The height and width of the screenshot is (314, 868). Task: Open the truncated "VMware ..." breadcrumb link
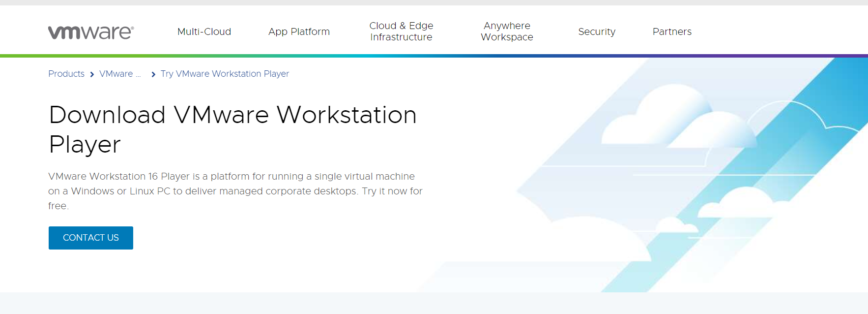click(x=119, y=74)
